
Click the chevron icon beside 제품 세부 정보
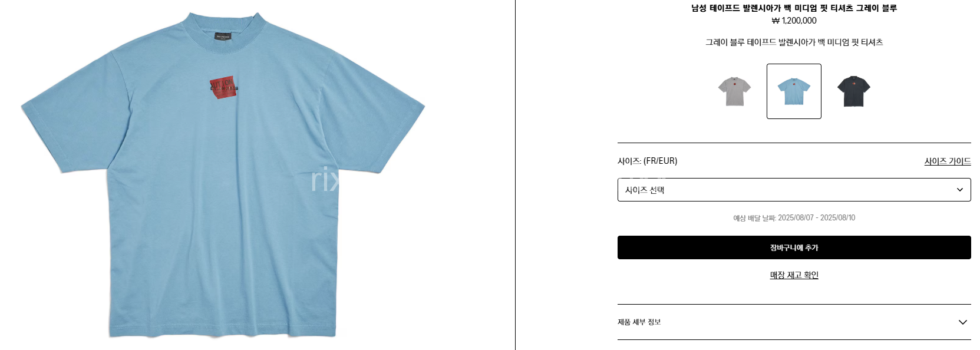[962, 322]
